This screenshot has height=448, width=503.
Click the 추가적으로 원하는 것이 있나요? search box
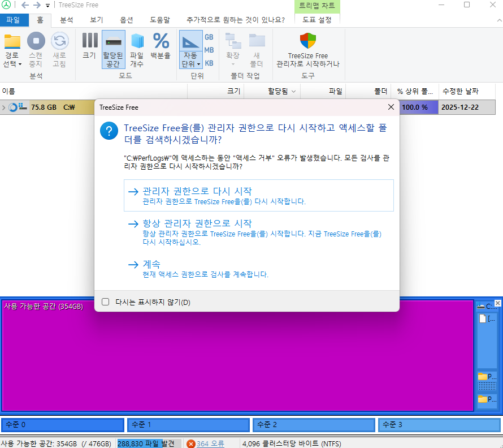click(236, 20)
